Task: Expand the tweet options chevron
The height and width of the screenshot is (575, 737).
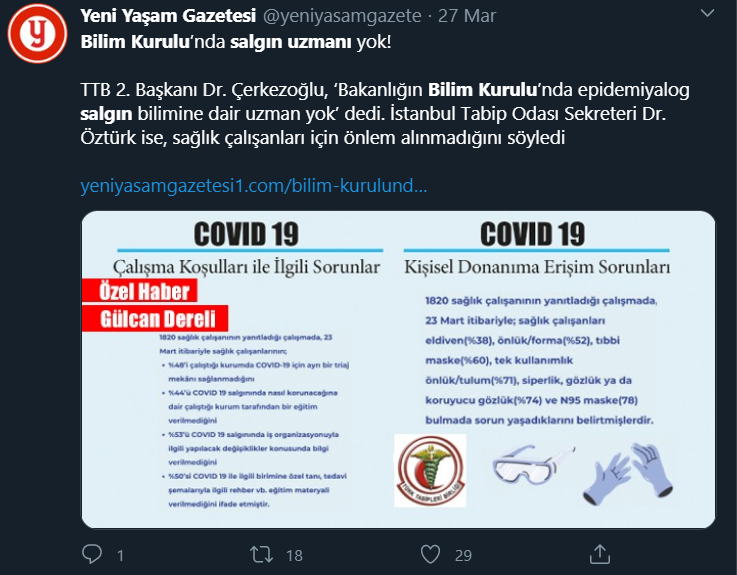Action: [707, 14]
